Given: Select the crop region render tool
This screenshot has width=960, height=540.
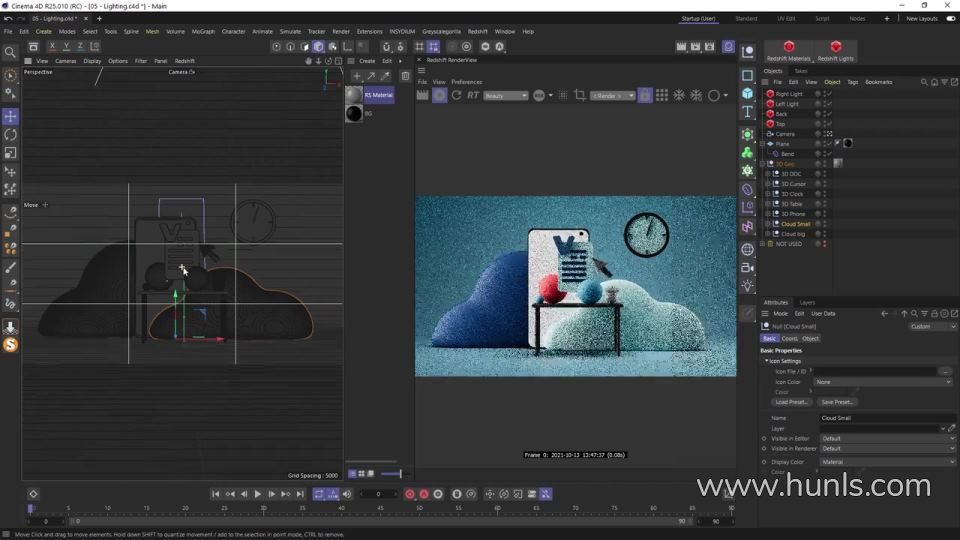Looking at the screenshot, I should [579, 96].
